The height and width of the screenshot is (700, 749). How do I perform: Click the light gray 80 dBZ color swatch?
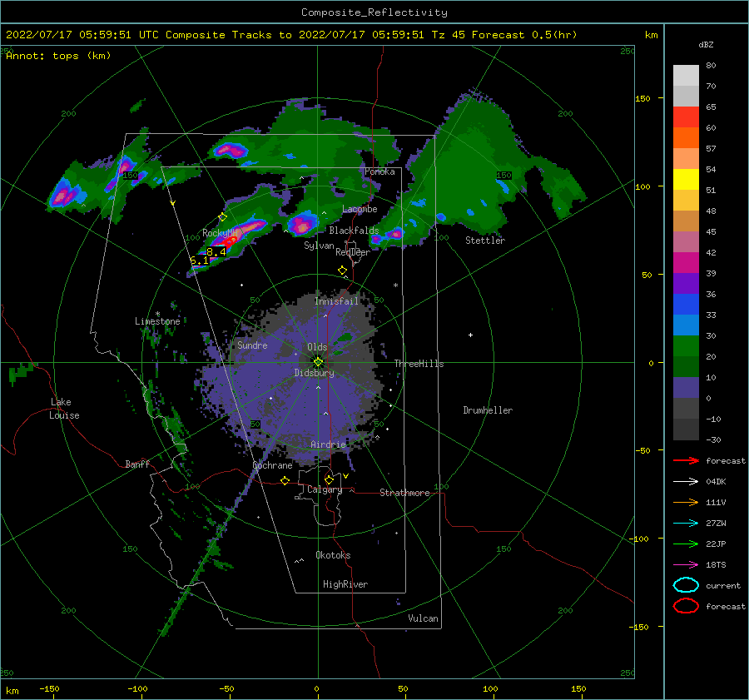point(686,76)
